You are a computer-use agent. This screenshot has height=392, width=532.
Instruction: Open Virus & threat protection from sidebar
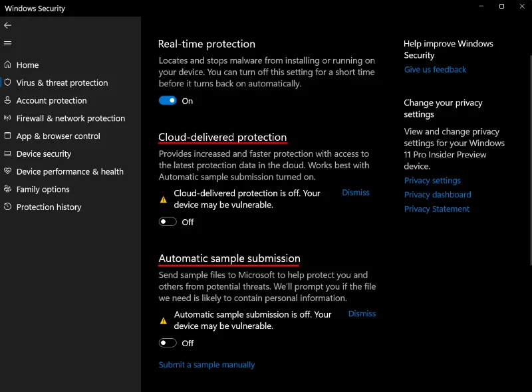pos(63,82)
